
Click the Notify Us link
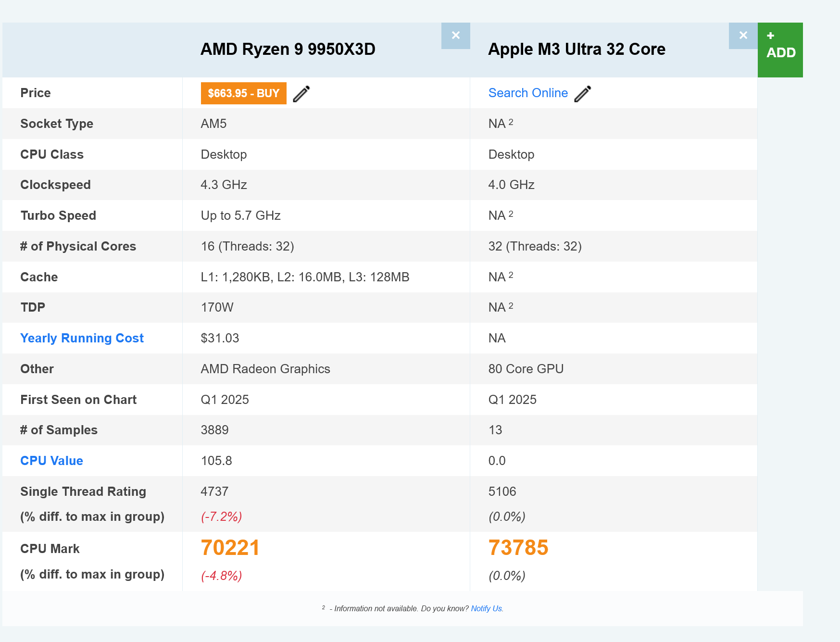click(486, 608)
